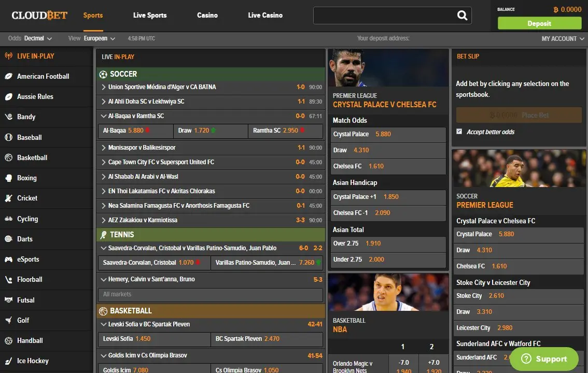Select Leicester City at 2.980
588x373 pixels.
click(519, 328)
